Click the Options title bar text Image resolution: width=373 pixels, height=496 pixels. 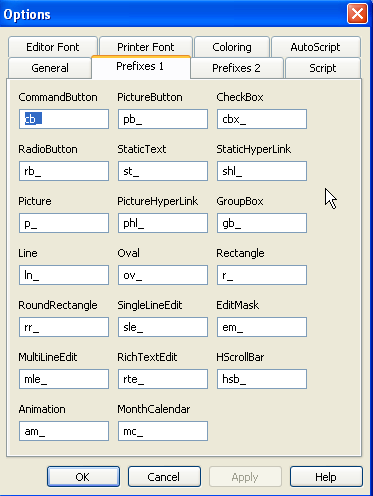(27, 15)
